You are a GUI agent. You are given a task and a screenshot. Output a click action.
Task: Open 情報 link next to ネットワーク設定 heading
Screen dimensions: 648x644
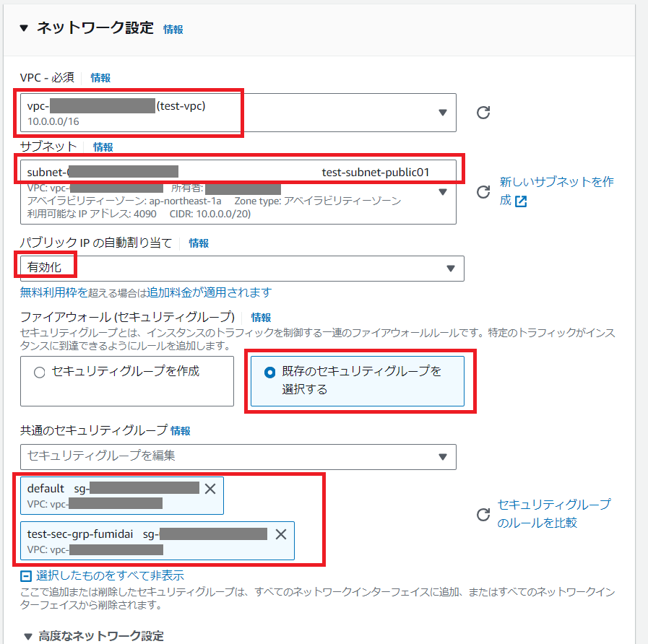click(173, 30)
